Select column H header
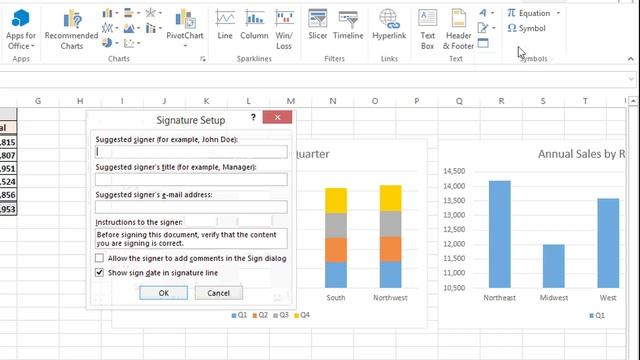Viewport: 640px width, 360px height. click(x=80, y=101)
